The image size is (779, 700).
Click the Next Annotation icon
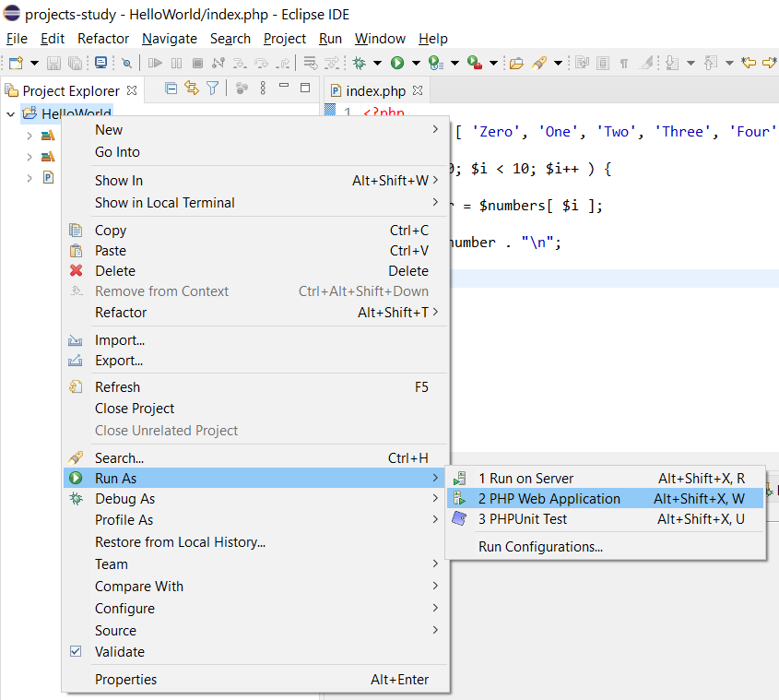672,63
